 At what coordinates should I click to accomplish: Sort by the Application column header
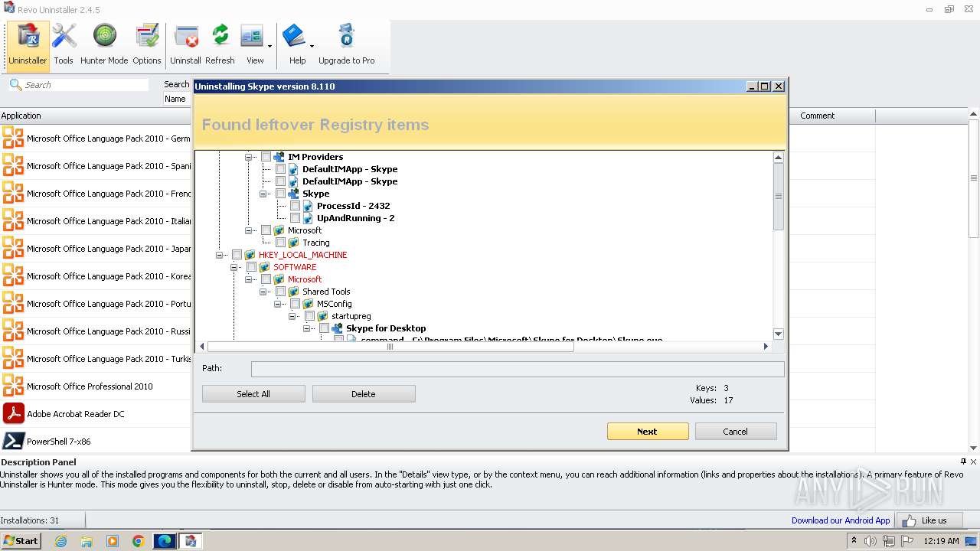tap(96, 116)
